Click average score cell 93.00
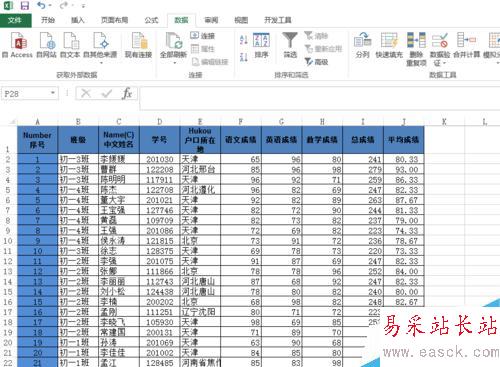 pos(404,169)
